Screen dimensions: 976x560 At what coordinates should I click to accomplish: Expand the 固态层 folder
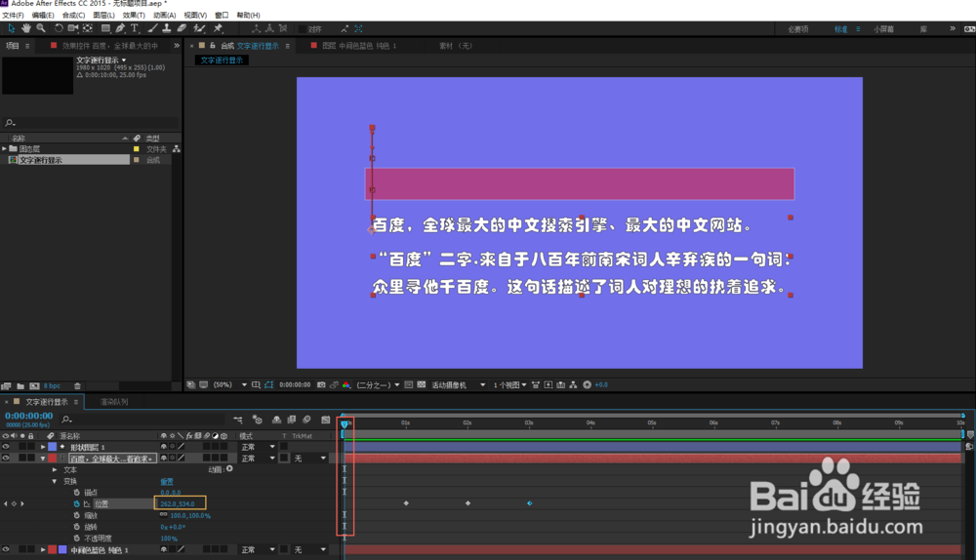4,148
